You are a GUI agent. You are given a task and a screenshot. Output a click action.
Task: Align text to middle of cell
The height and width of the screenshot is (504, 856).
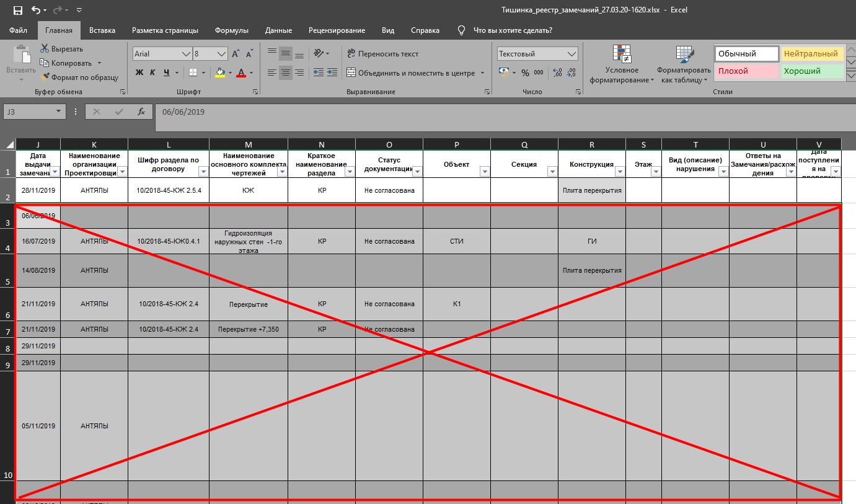(x=286, y=54)
